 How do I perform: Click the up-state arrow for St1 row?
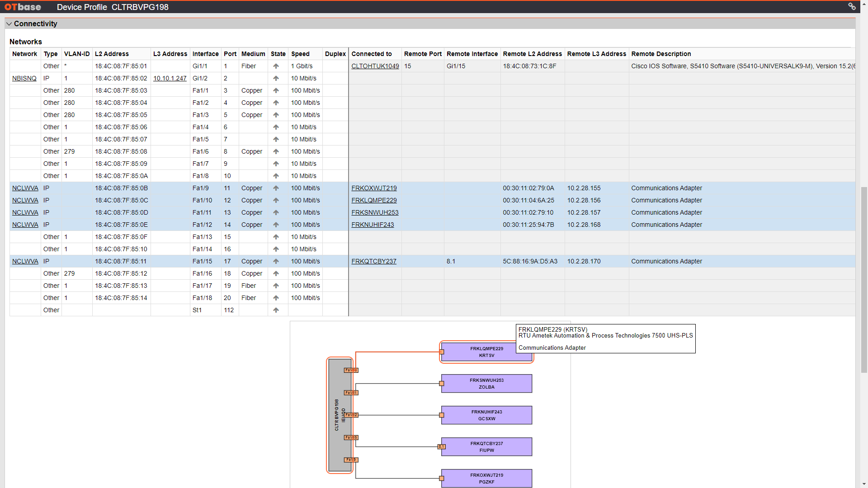click(276, 310)
